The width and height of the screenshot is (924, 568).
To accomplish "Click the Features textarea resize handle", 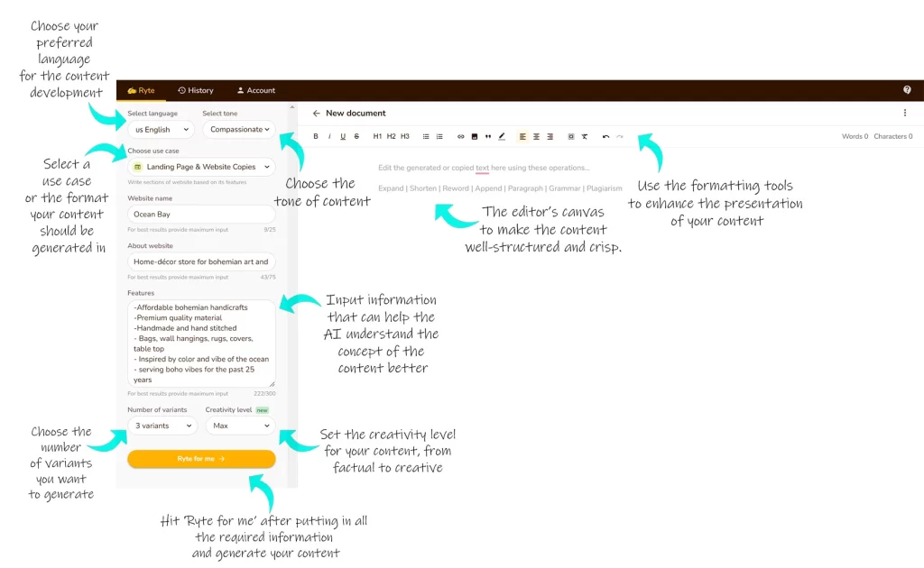I will (x=272, y=384).
